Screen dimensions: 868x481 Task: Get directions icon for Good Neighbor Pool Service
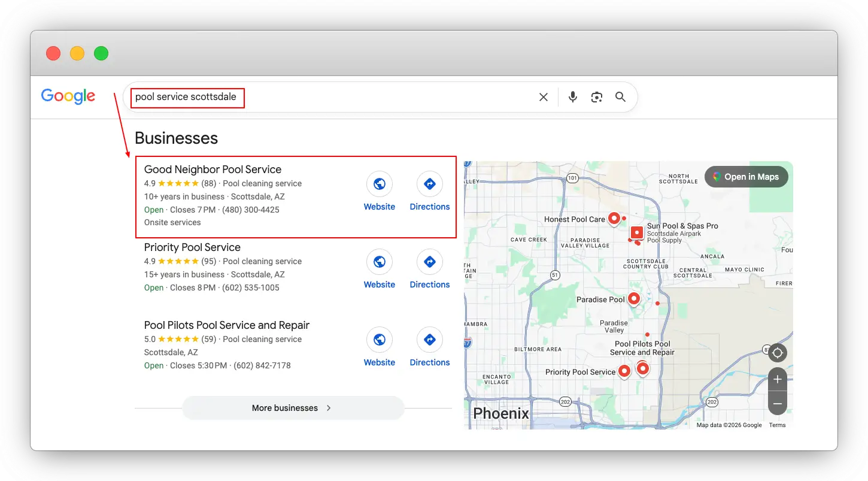[430, 184]
